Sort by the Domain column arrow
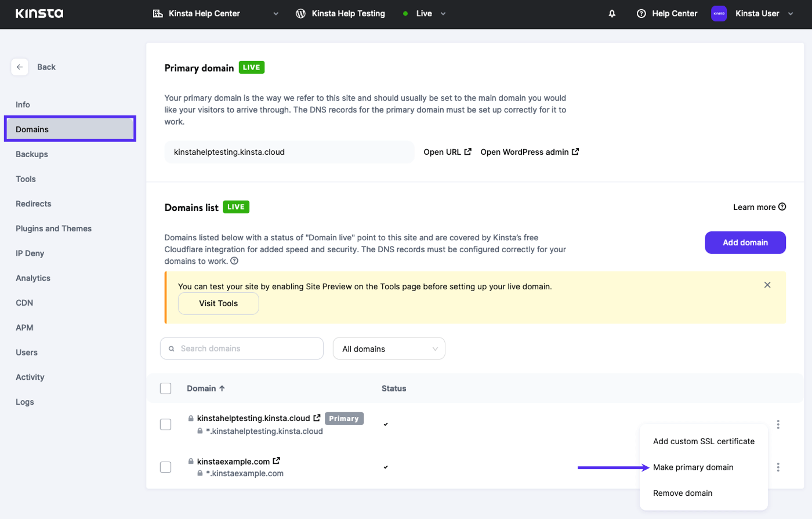 point(222,389)
